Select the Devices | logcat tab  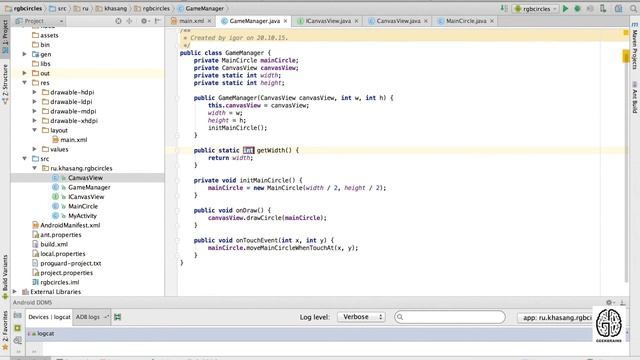tap(49, 317)
